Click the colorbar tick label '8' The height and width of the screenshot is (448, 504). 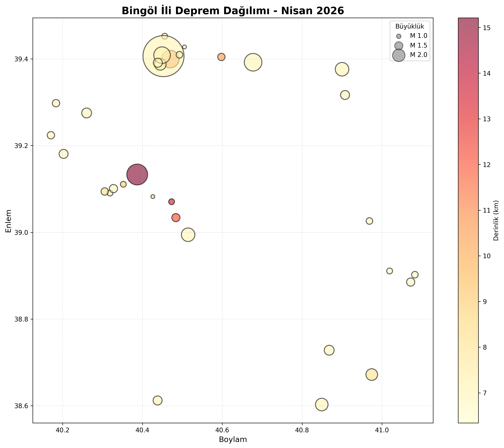tap(485, 347)
